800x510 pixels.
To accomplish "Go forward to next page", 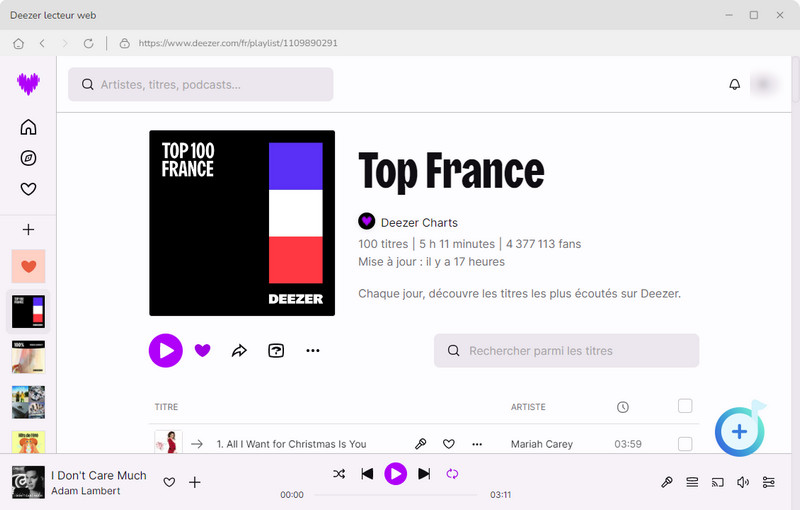I will point(65,43).
